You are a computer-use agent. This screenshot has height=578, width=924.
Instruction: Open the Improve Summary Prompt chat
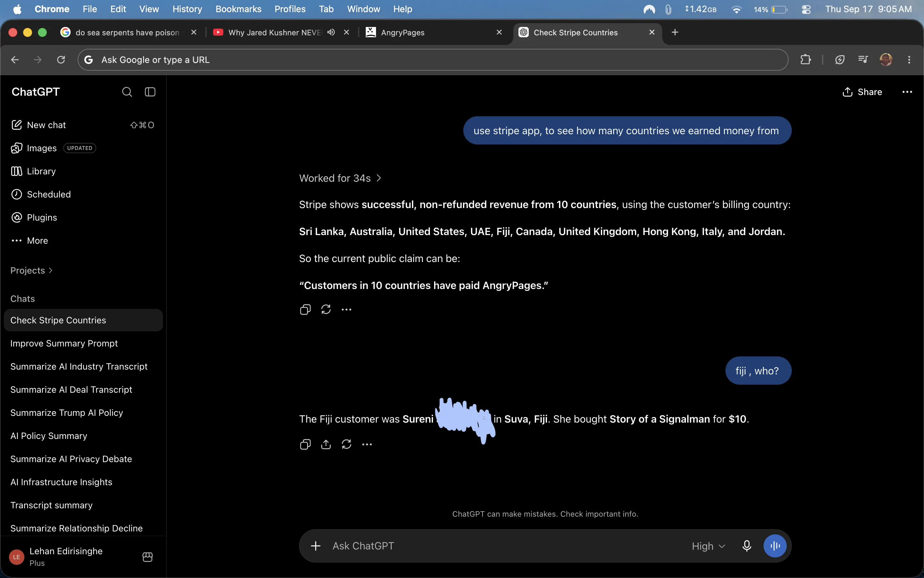tap(83, 343)
